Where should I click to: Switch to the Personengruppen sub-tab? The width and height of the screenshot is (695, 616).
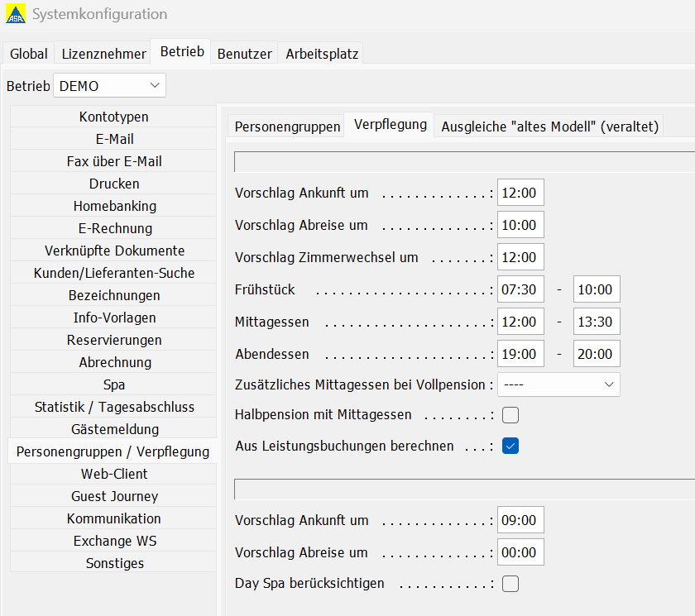[287, 127]
